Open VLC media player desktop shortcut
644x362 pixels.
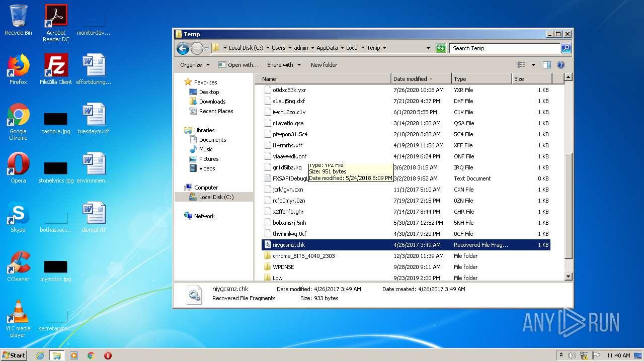point(18,319)
